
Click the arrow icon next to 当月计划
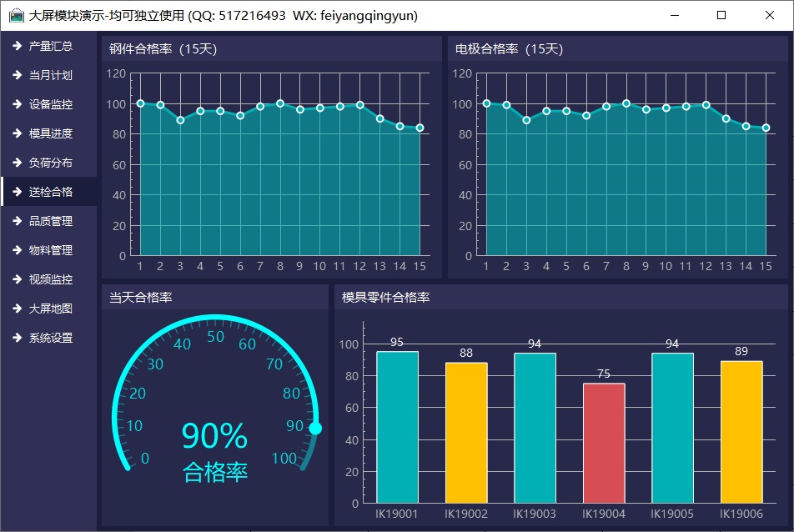coord(17,75)
